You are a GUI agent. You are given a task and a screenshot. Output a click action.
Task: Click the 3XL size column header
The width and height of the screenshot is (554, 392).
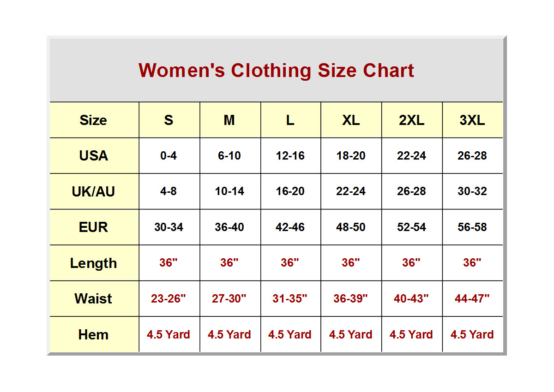coord(472,120)
